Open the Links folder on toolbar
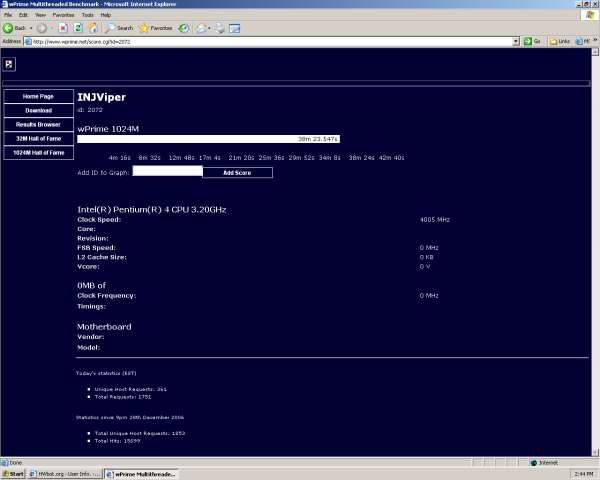 560,41
